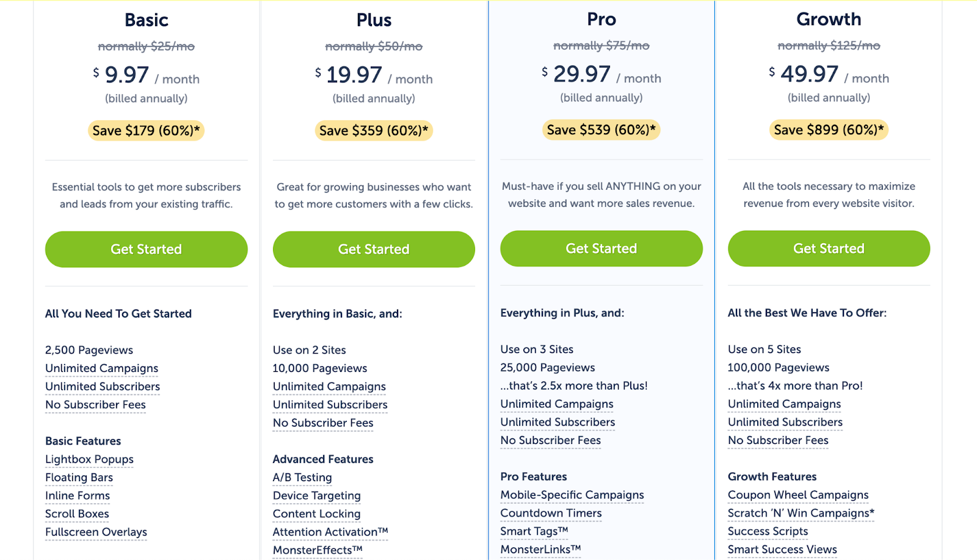Open the Success Scripts link
This screenshot has height=560, width=977.
pyautogui.click(x=768, y=532)
